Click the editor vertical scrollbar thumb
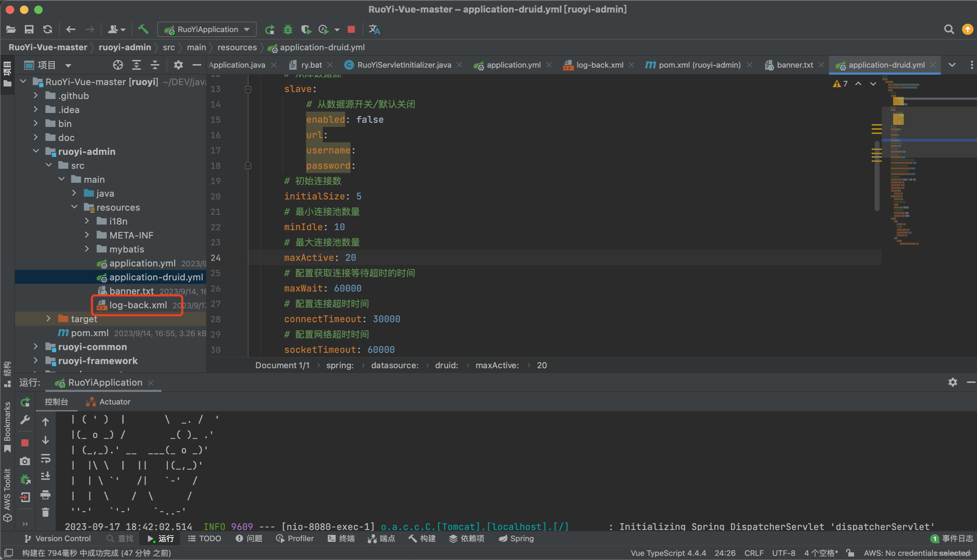This screenshot has width=977, height=560. coord(877,176)
